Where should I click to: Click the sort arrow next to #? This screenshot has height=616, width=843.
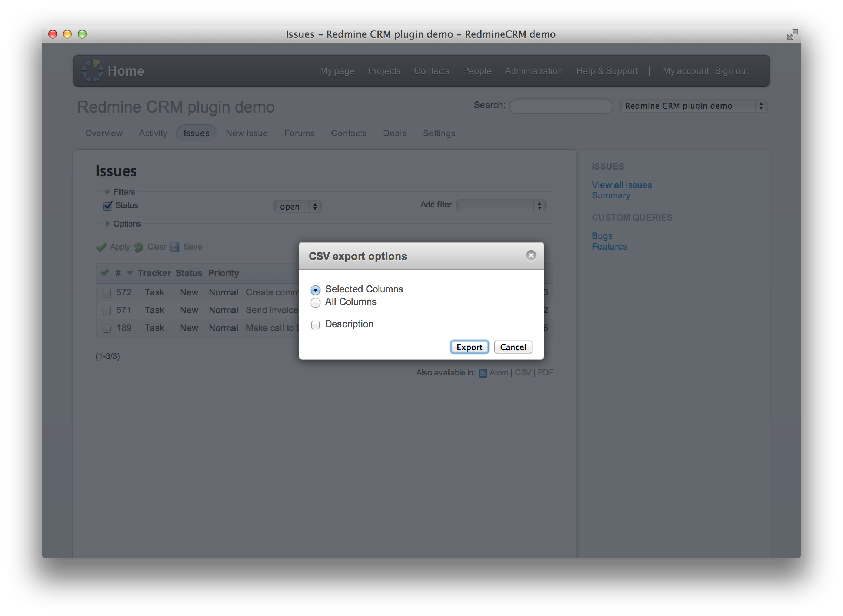[x=129, y=273]
